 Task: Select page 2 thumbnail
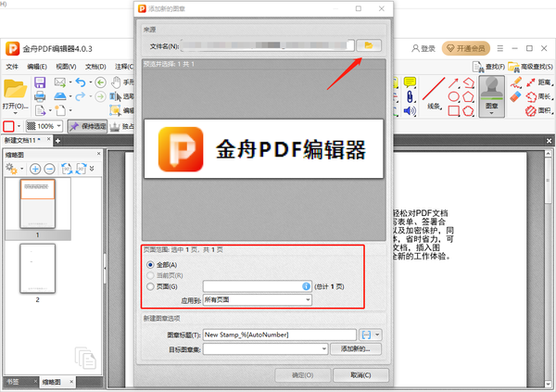pyautogui.click(x=38, y=268)
